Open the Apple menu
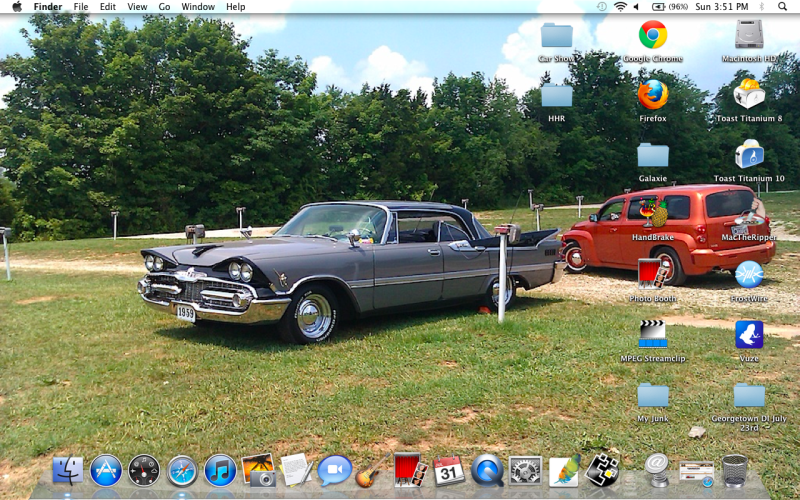 click(x=17, y=7)
